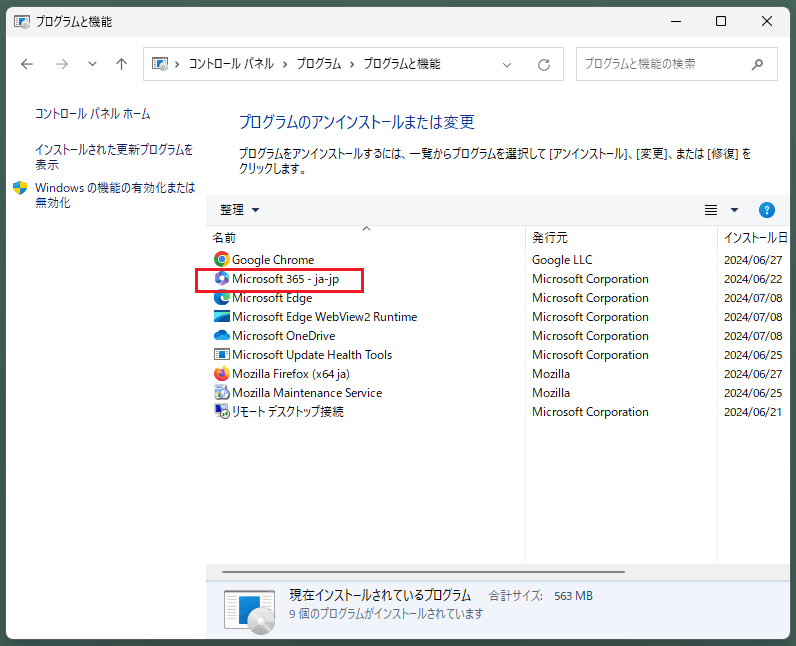
Task: Select the Microsoft Edge entry
Action: (x=272, y=298)
